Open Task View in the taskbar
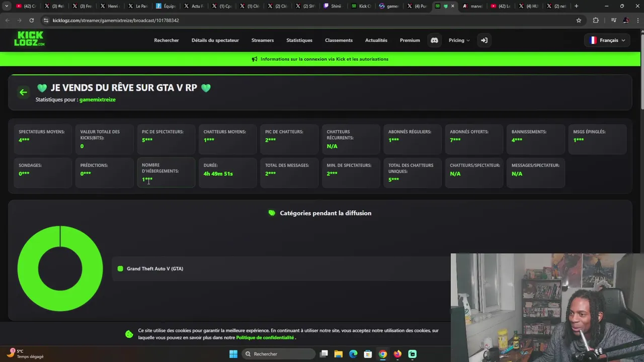Image resolution: width=644 pixels, height=362 pixels. (324, 354)
